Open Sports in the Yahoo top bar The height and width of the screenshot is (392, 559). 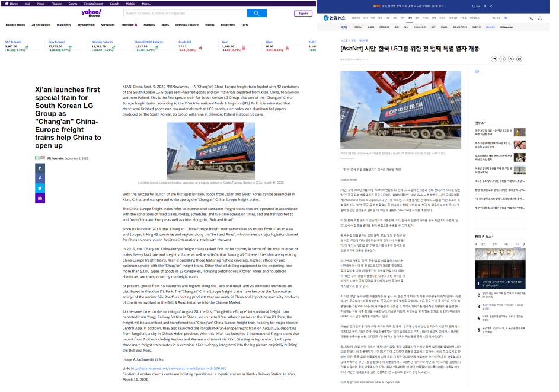click(73, 4)
